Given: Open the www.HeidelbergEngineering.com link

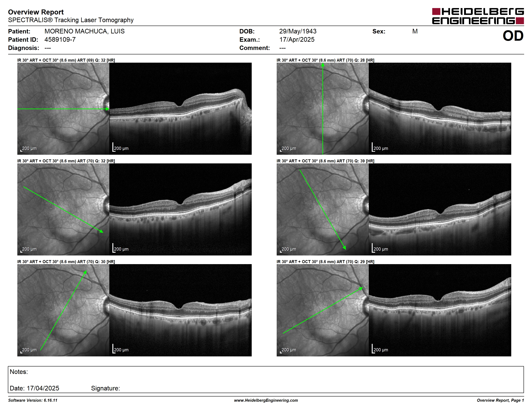Looking at the screenshot, I should (x=266, y=400).
